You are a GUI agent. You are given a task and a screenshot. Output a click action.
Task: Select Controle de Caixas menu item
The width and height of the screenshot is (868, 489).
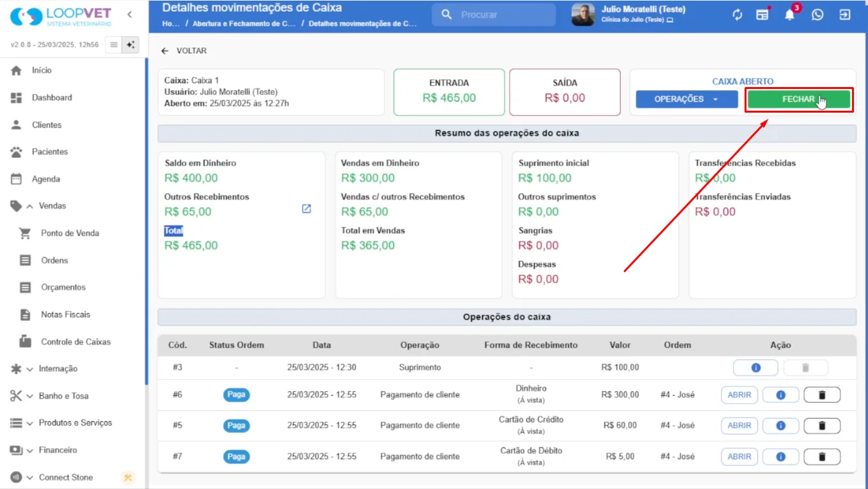pyautogui.click(x=76, y=342)
